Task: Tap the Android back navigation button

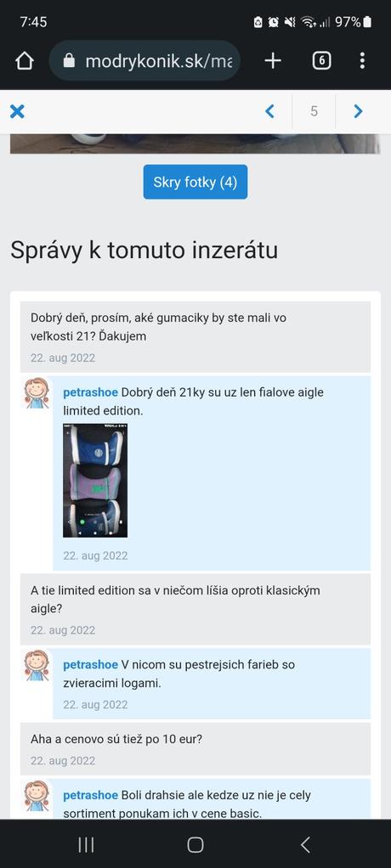Action: click(305, 844)
